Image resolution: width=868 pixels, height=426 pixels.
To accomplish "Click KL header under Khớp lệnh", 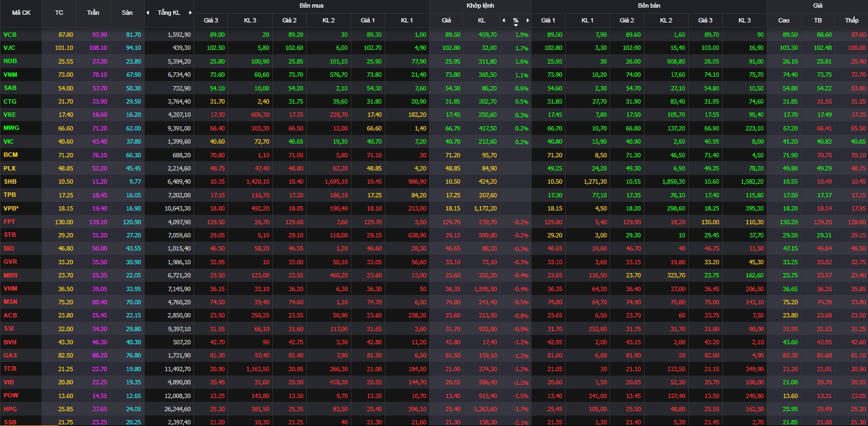I will pos(482,20).
